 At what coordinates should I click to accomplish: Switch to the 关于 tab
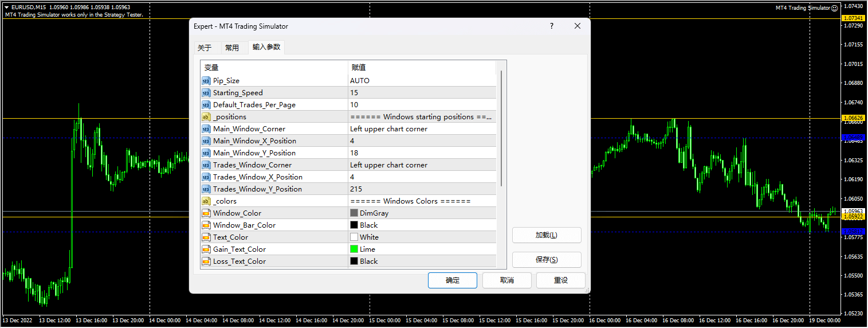pos(205,48)
